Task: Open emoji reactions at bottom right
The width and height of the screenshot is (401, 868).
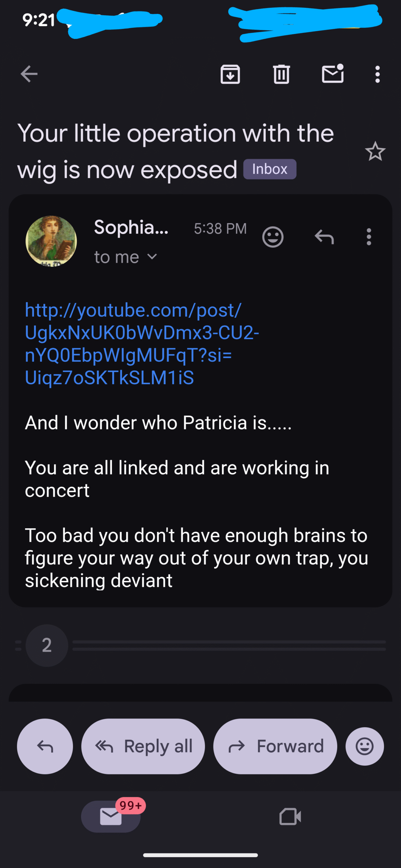Action: pos(365,746)
